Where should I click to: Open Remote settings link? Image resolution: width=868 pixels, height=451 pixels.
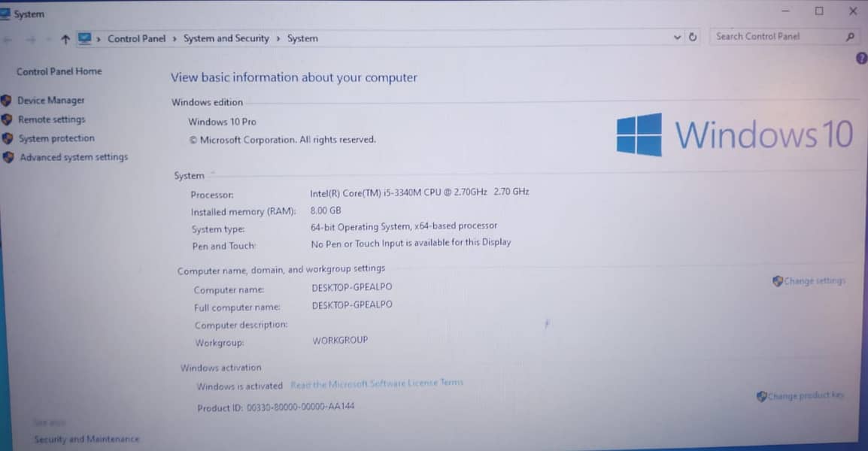click(51, 120)
